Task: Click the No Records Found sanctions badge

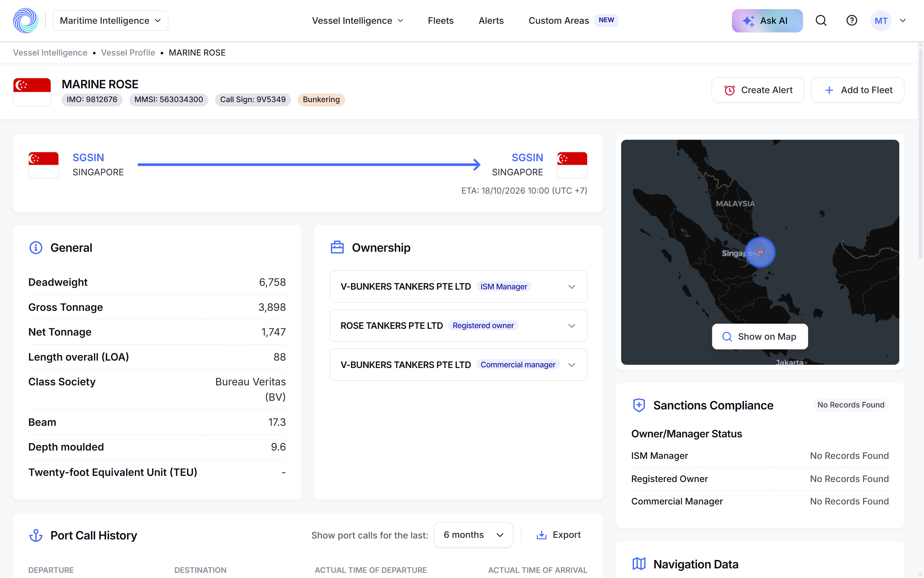Action: tap(851, 405)
